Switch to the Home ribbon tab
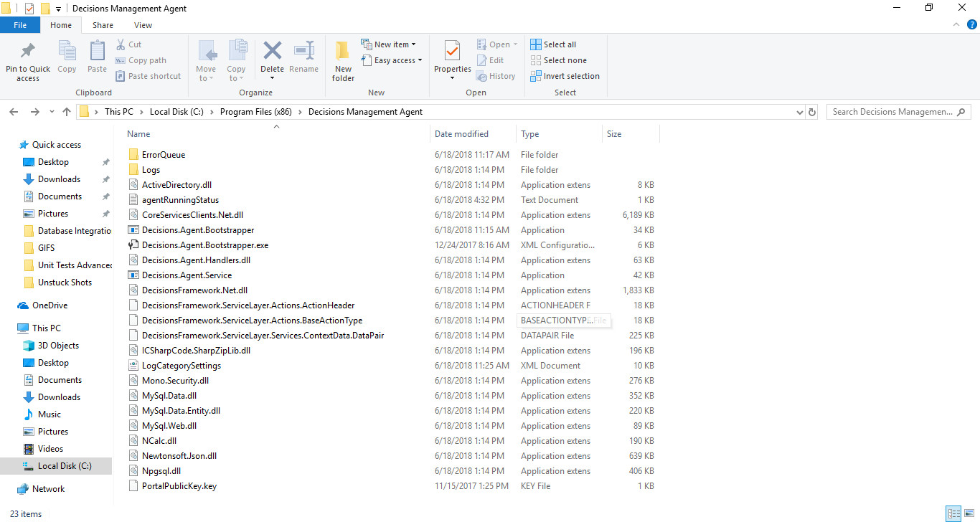Image resolution: width=980 pixels, height=522 pixels. tap(61, 25)
